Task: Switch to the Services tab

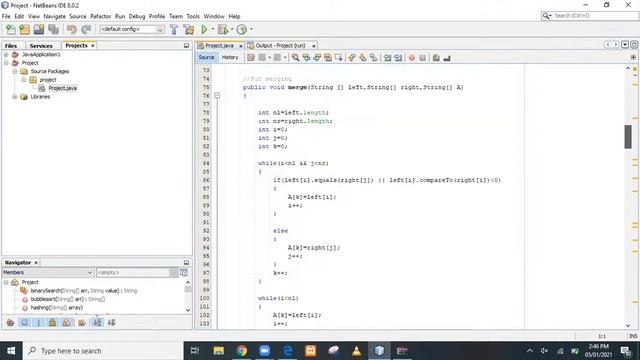Action: click(x=41, y=46)
